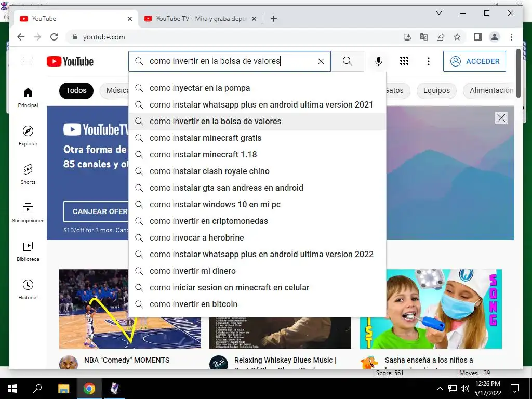
Task: Click the magnifier search button
Action: pyautogui.click(x=347, y=61)
